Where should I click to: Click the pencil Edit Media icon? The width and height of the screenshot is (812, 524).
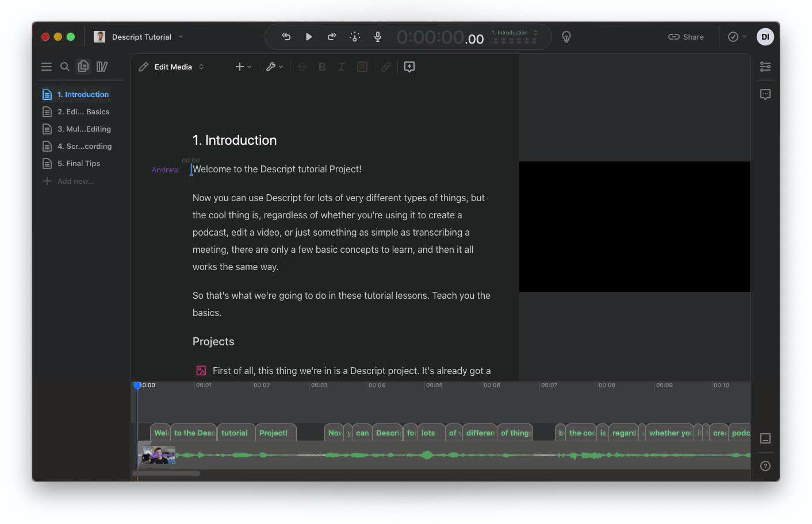click(x=144, y=67)
